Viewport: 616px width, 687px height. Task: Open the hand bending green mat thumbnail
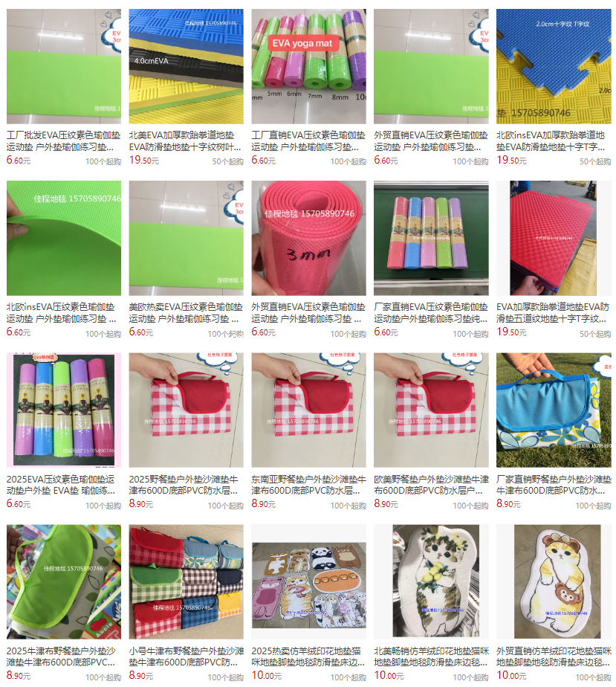point(63,238)
